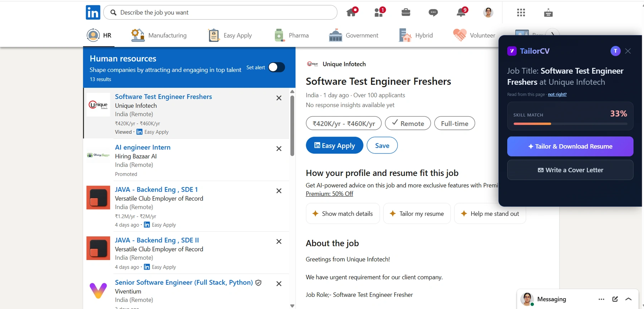Click the '13 results' text
The width and height of the screenshot is (644, 309).
pos(100,79)
